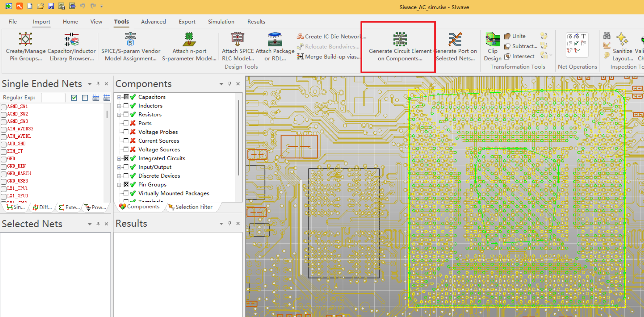Click the Regular Exp input field
The image size is (644, 317).
[x=53, y=98]
